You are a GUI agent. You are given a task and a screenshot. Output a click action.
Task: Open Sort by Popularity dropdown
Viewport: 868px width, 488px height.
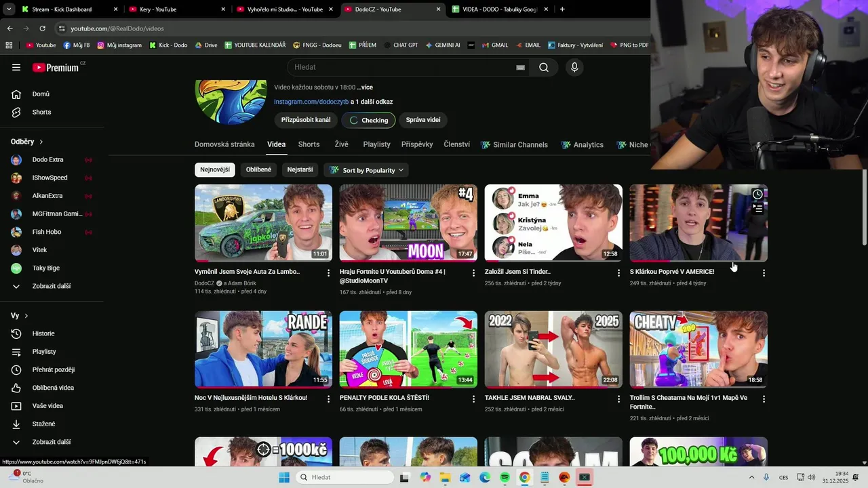(367, 170)
